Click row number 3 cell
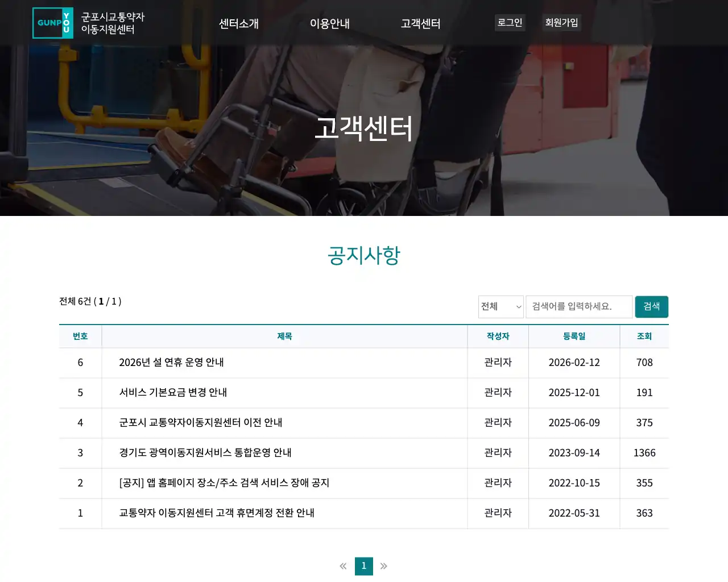This screenshot has height=582, width=728. pos(80,453)
